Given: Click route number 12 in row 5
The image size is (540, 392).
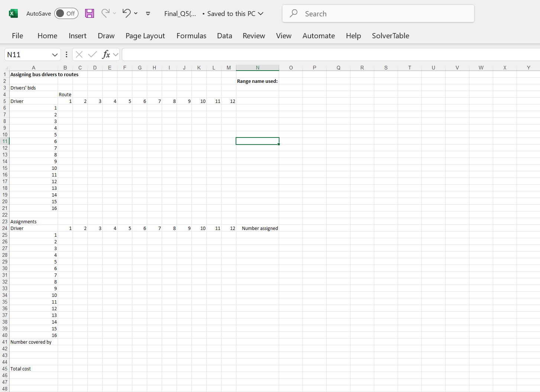Looking at the screenshot, I should coord(229,101).
